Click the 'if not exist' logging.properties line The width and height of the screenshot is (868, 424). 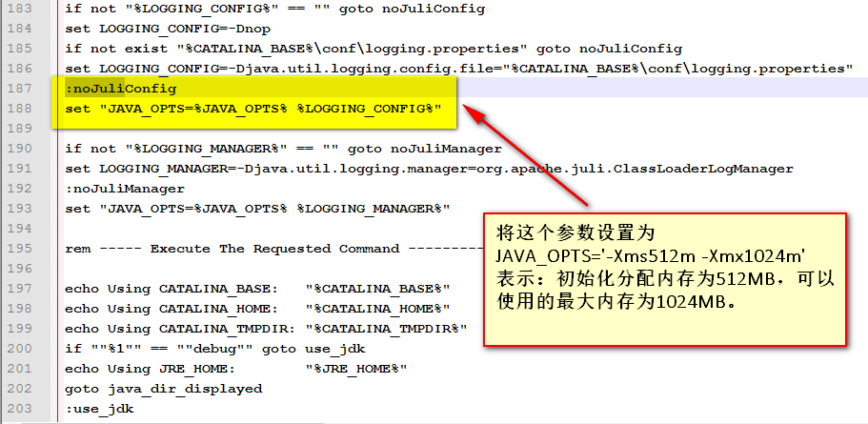373,49
